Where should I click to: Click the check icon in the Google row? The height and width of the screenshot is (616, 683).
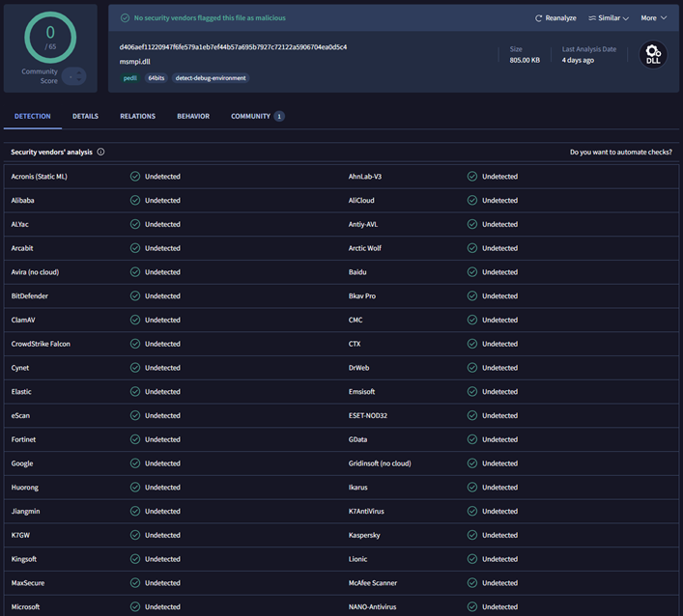pyautogui.click(x=135, y=463)
